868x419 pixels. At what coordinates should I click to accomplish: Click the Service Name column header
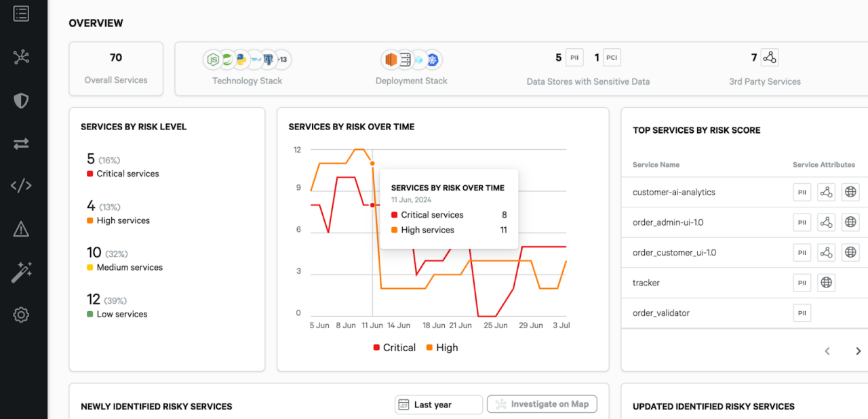tap(656, 165)
